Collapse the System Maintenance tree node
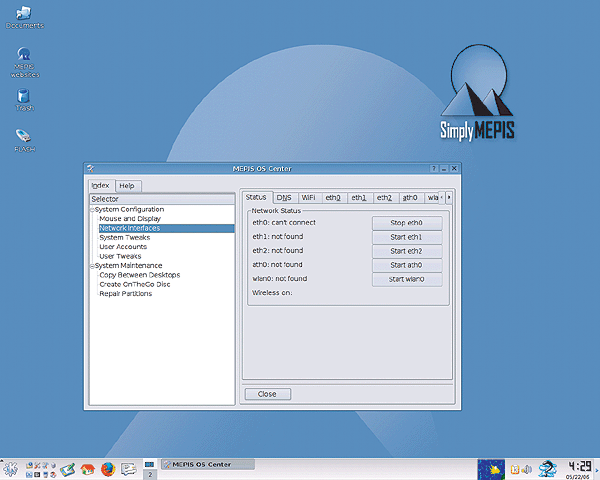The image size is (600, 480). pyautogui.click(x=92, y=266)
